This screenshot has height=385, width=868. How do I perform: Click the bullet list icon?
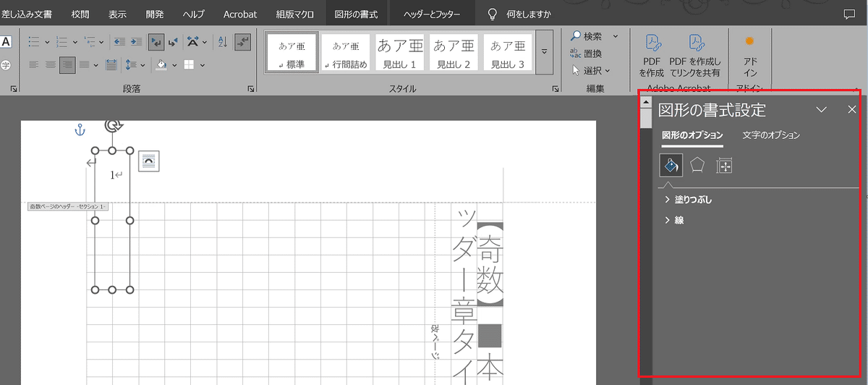[x=34, y=42]
